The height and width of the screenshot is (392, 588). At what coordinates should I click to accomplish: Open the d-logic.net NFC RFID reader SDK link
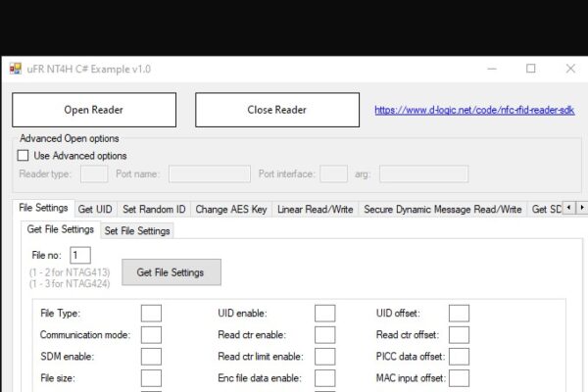(x=474, y=110)
